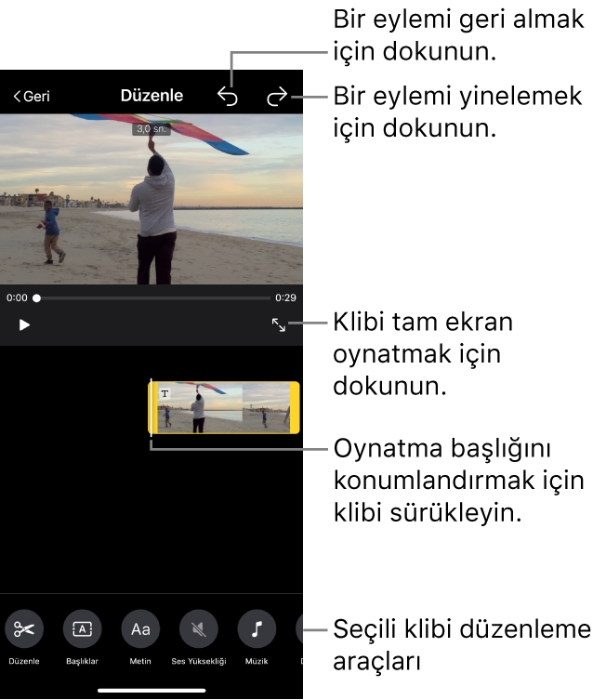606x700 pixels.
Task: Click the video preview of the kite scene
Action: point(151,199)
